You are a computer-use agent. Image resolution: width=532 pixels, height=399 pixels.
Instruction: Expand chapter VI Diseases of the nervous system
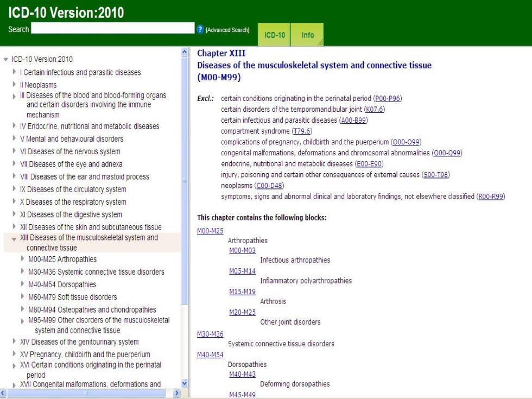click(x=14, y=151)
